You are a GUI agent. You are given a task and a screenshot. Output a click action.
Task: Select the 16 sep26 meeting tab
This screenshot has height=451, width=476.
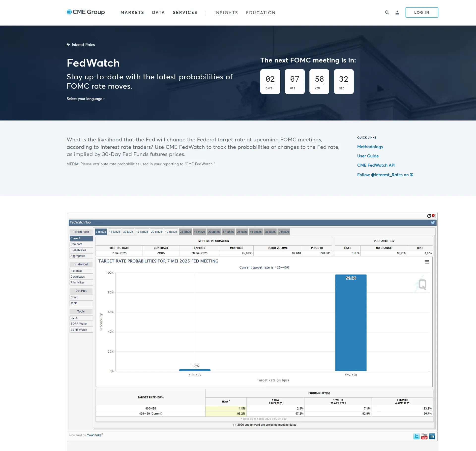coord(256,232)
